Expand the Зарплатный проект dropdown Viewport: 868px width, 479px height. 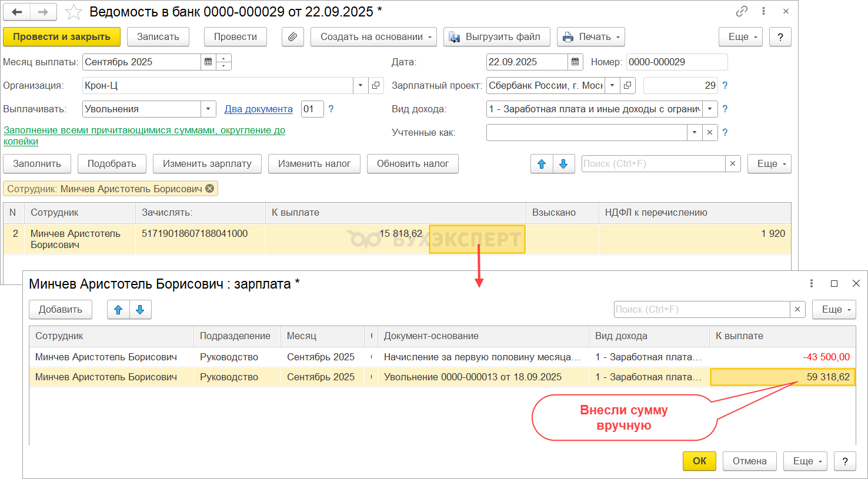click(x=612, y=85)
